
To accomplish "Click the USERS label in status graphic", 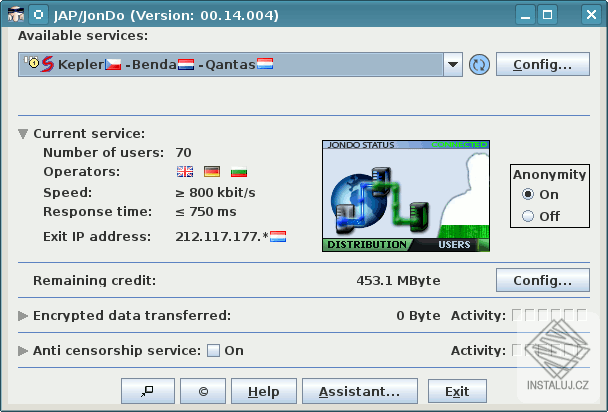I will [454, 245].
